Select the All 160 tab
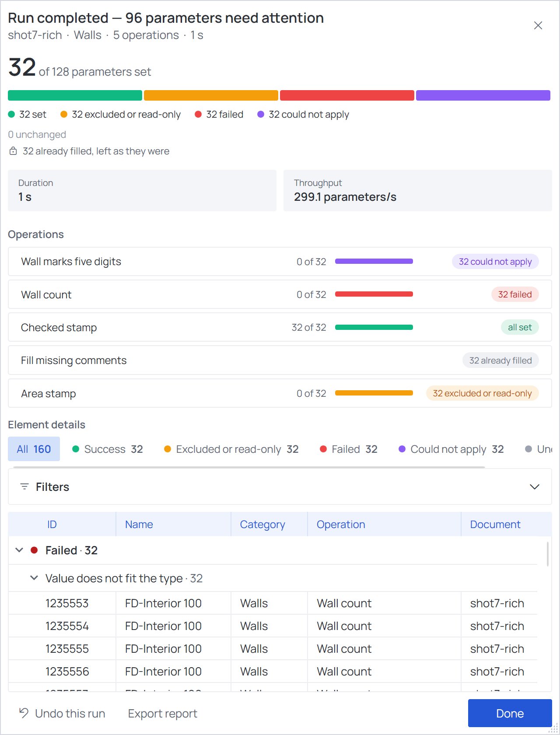560x735 pixels. tap(34, 449)
